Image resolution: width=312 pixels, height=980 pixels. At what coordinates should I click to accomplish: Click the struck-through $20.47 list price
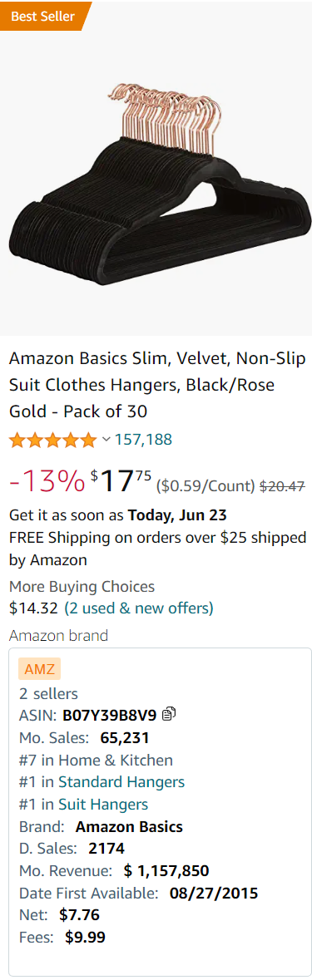(x=282, y=485)
